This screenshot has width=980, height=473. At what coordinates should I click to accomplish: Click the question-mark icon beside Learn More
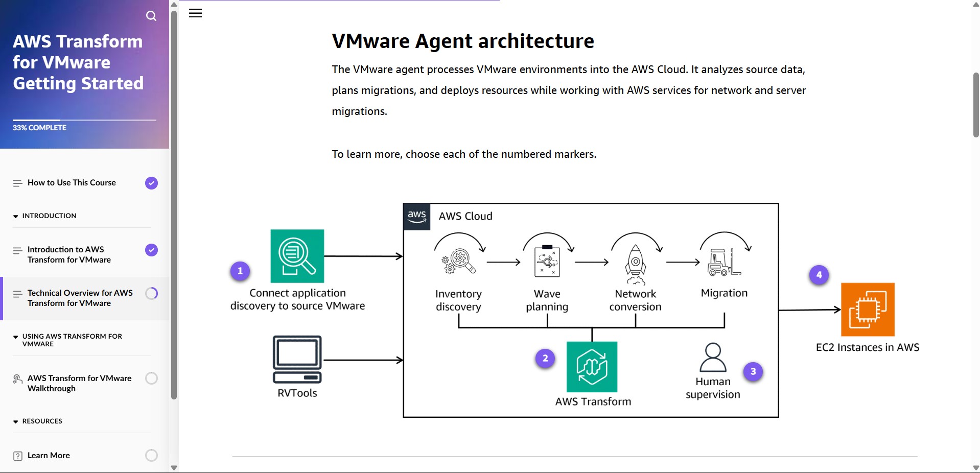[18, 456]
